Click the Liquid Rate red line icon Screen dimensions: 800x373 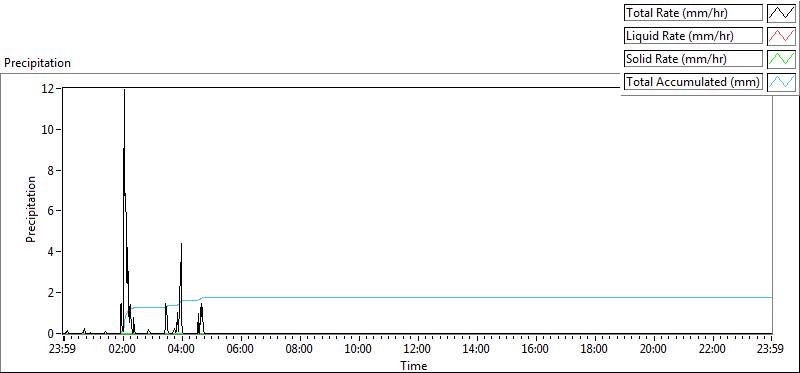coord(782,36)
